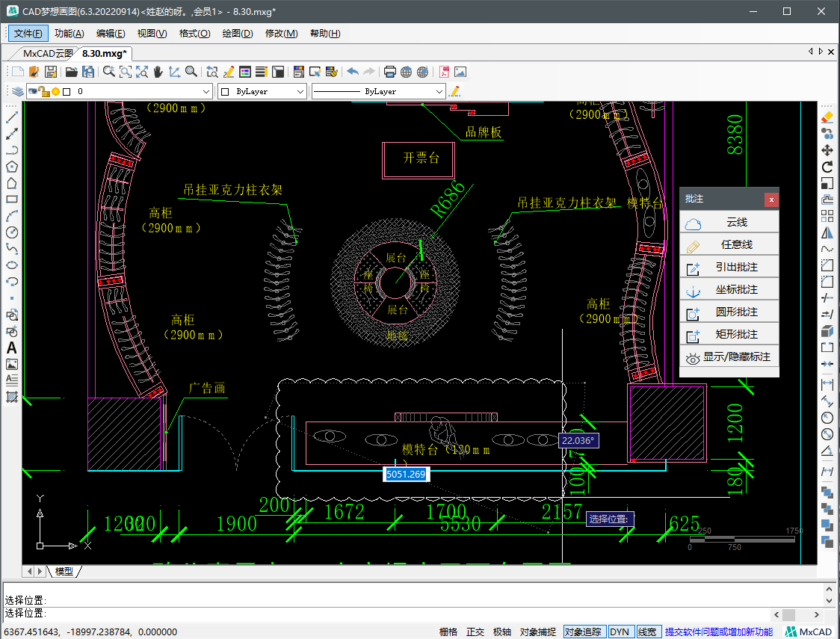Screen dimensions: 840x639
Task: Click the Print icon
Action: (x=390, y=72)
